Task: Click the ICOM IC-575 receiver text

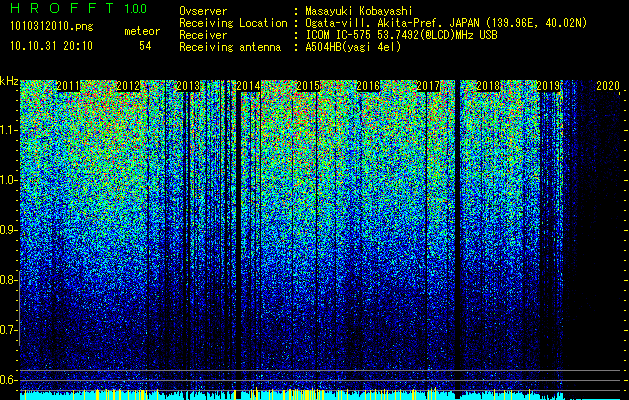Action: (402, 35)
